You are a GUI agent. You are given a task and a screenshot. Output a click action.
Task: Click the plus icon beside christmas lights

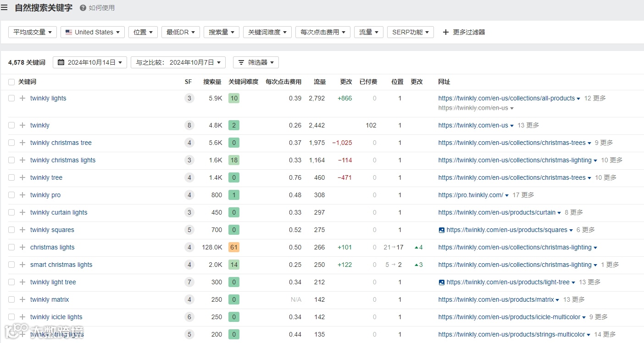(22, 247)
